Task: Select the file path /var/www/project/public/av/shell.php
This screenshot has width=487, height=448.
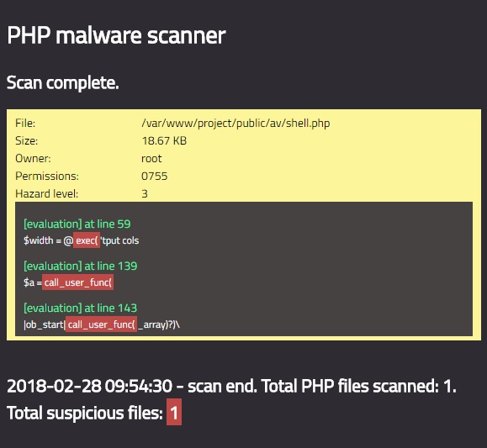Action: [236, 124]
